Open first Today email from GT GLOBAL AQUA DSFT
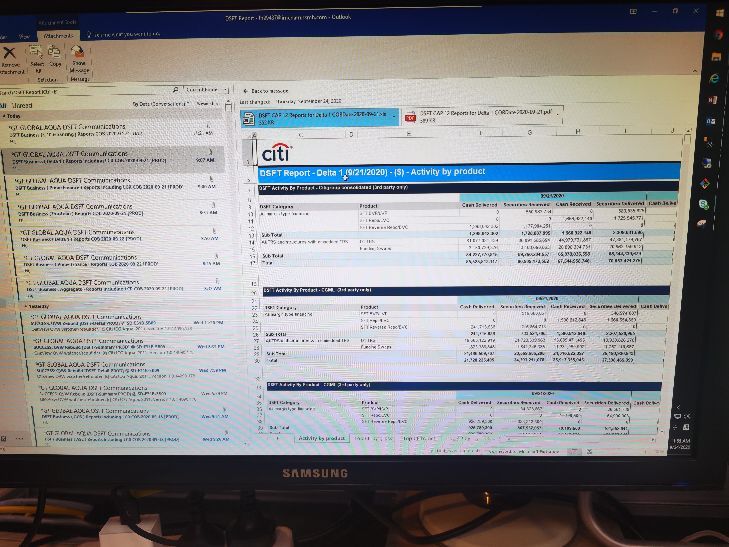The image size is (729, 547). point(112,131)
